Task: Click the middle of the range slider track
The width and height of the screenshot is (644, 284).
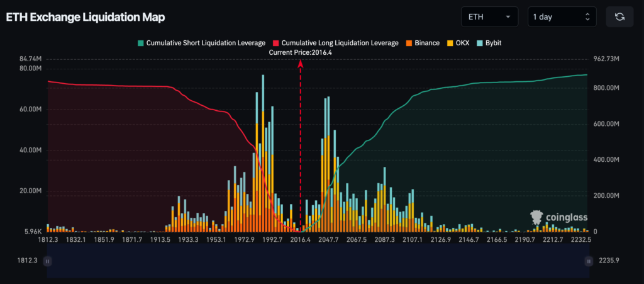Action: coord(318,261)
